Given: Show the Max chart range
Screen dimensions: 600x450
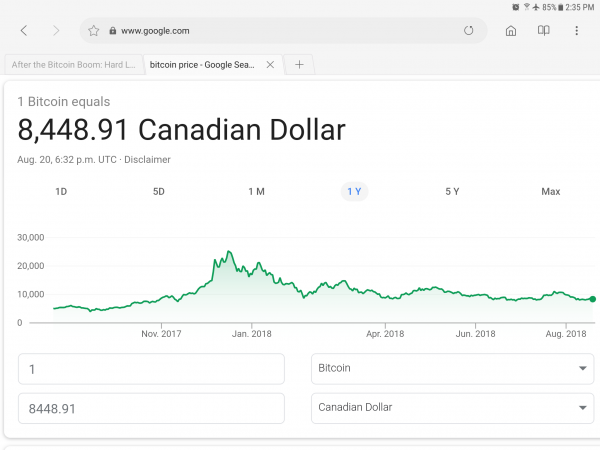Looking at the screenshot, I should 550,191.
